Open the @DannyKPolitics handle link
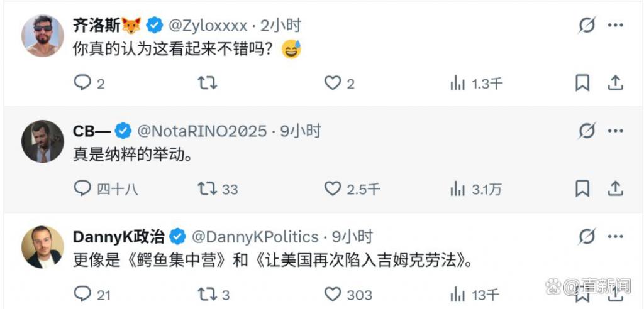 coord(255,237)
